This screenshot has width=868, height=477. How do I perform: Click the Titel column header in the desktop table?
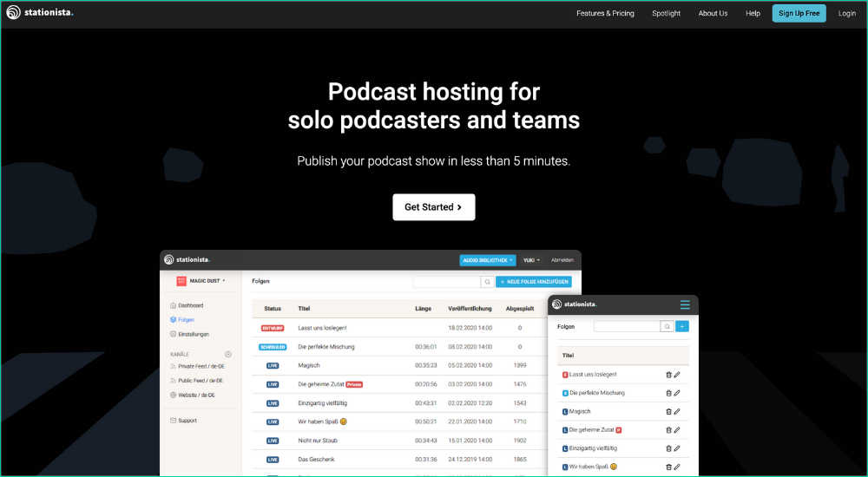304,309
